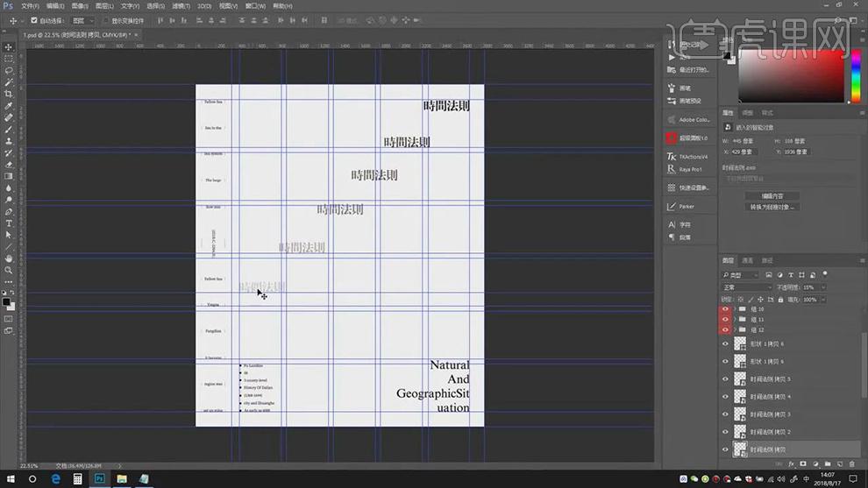Open Photoshop from the Windows taskbar
The image size is (868, 488).
(x=100, y=478)
